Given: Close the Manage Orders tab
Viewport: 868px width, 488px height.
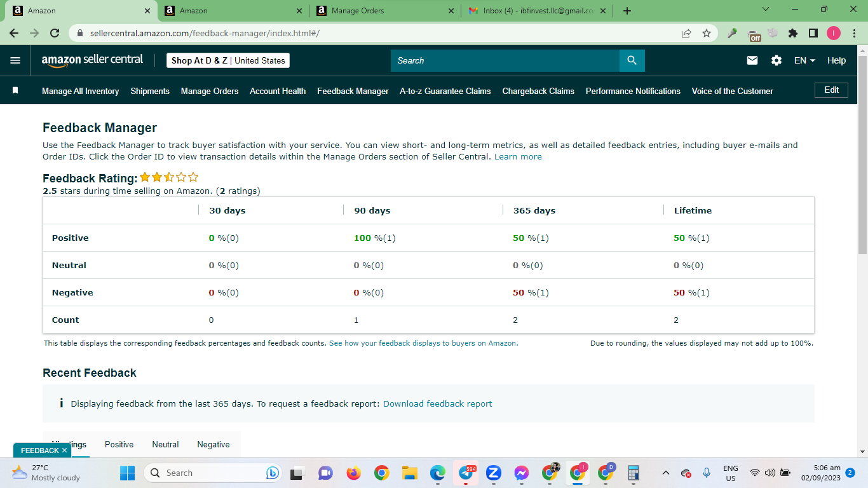Looking at the screenshot, I should pyautogui.click(x=451, y=11).
